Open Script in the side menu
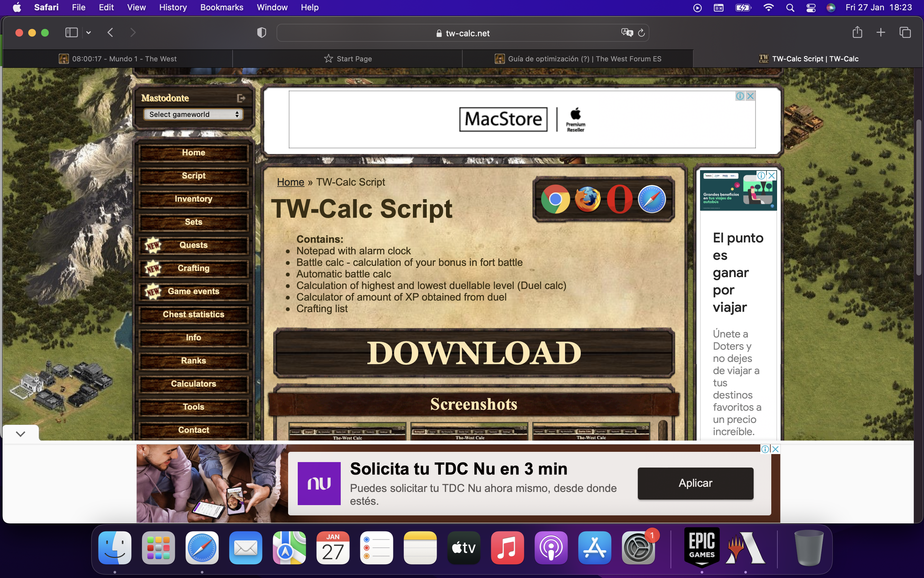This screenshot has height=578, width=924. point(193,176)
